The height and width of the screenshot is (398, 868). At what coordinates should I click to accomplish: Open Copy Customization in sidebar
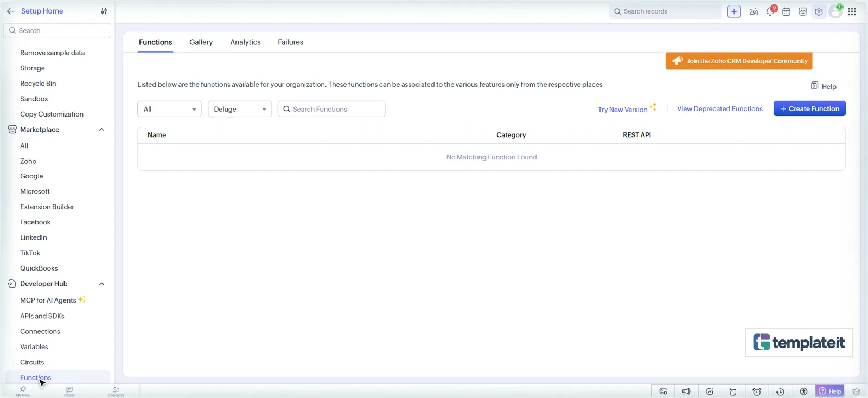coord(52,114)
